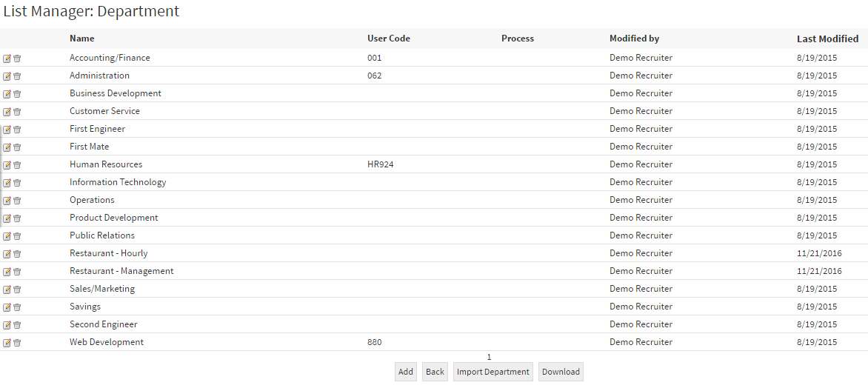Image resolution: width=868 pixels, height=388 pixels.
Task: Edit the Public Relations entry
Action: click(x=7, y=236)
